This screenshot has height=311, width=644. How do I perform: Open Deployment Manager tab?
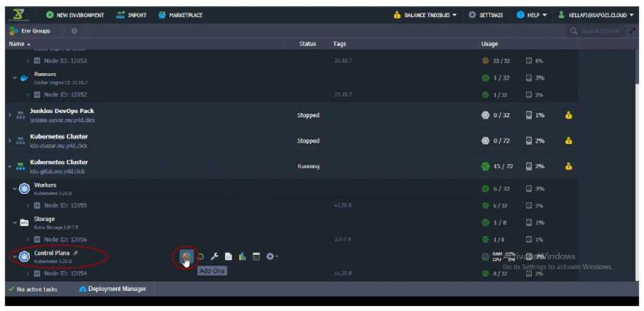click(x=112, y=289)
